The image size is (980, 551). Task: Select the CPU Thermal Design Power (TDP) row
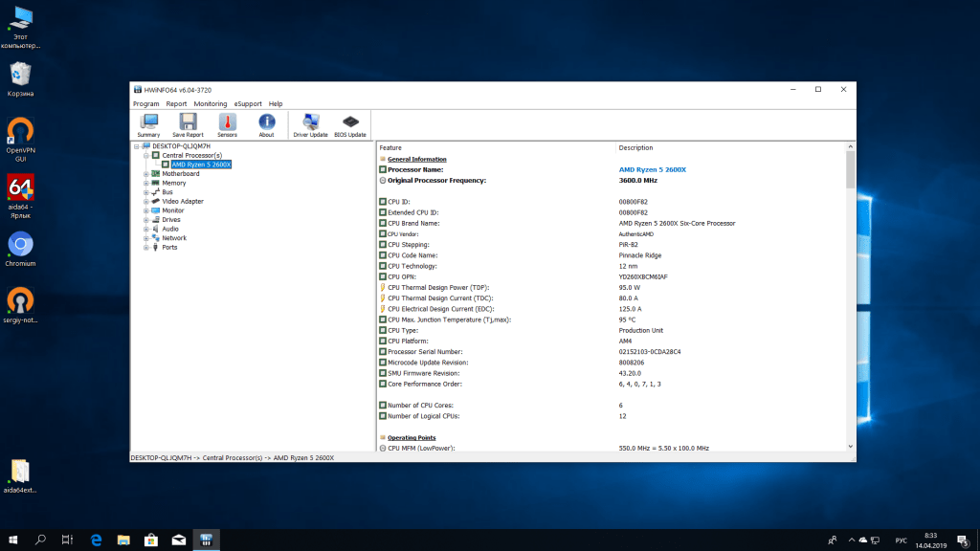tap(612, 287)
